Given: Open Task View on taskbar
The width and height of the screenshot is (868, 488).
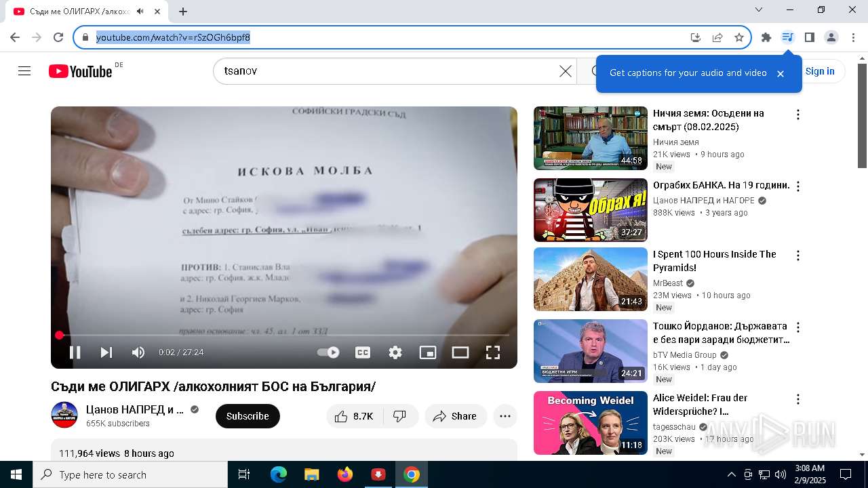Looking at the screenshot, I should coord(244,474).
